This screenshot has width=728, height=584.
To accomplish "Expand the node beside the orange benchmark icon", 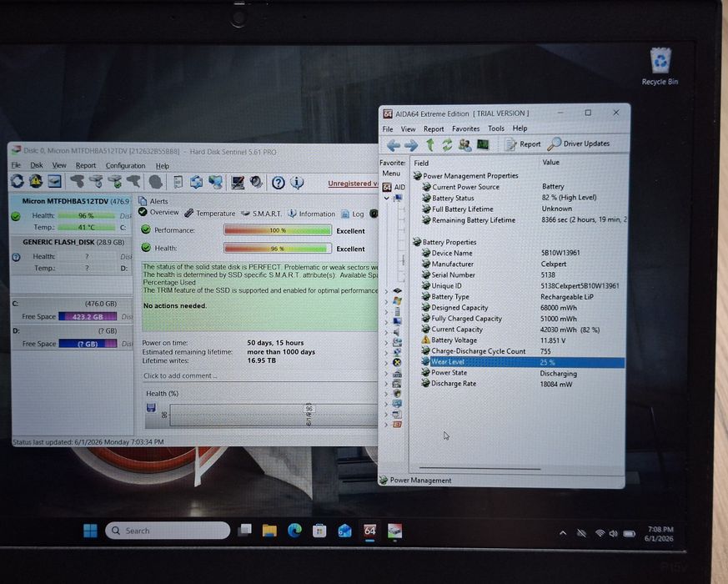I will point(387,425).
